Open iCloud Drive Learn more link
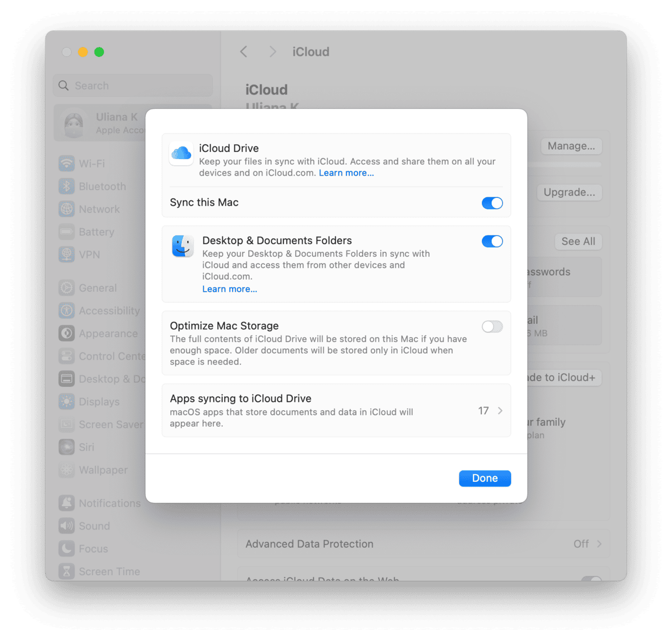672x641 pixels. pos(347,173)
